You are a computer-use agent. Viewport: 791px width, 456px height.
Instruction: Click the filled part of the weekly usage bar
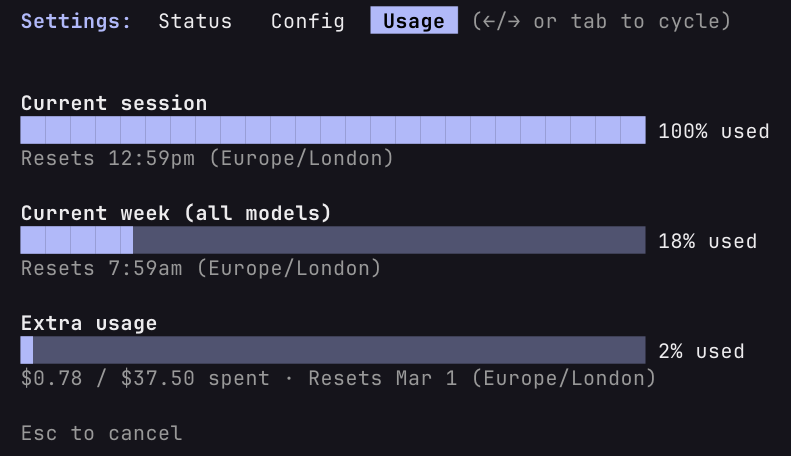pyautogui.click(x=77, y=240)
